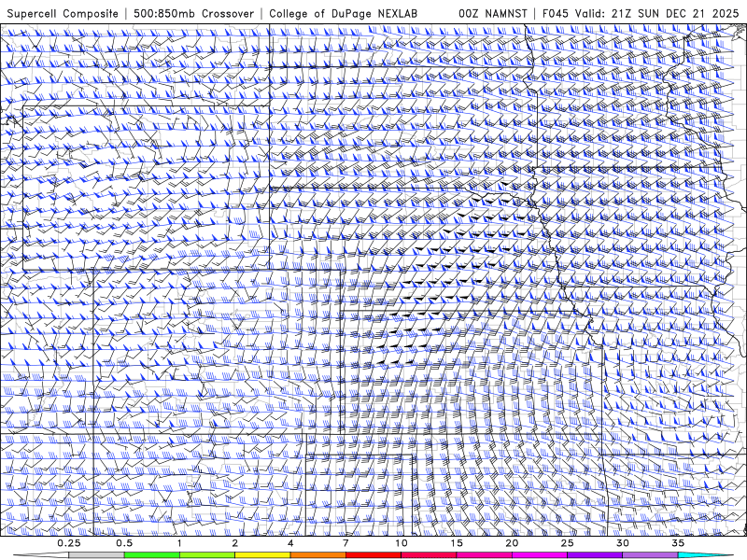Click the "Supercell Composite" title text
The image size is (747, 560).
click(x=63, y=13)
